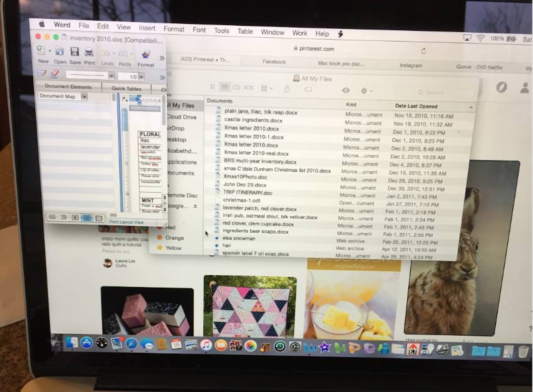Image resolution: width=533 pixels, height=392 pixels.
Task: Select Applications in Finder sidebar
Action: [182, 162]
